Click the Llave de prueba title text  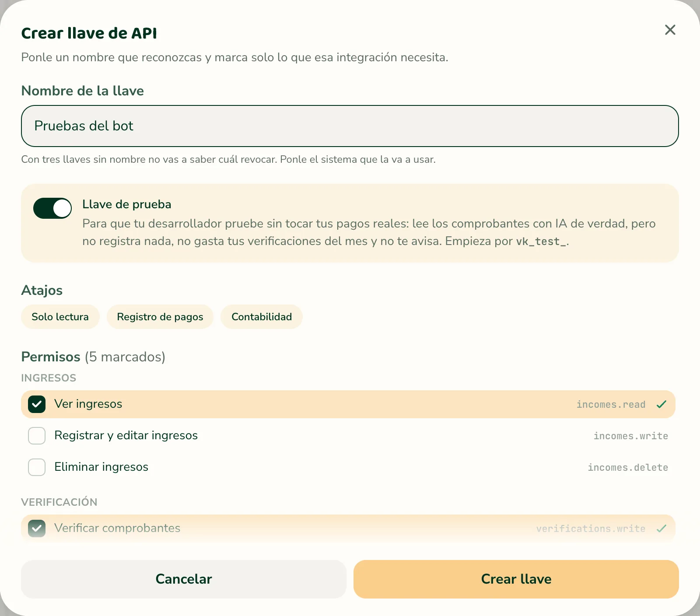click(x=127, y=204)
